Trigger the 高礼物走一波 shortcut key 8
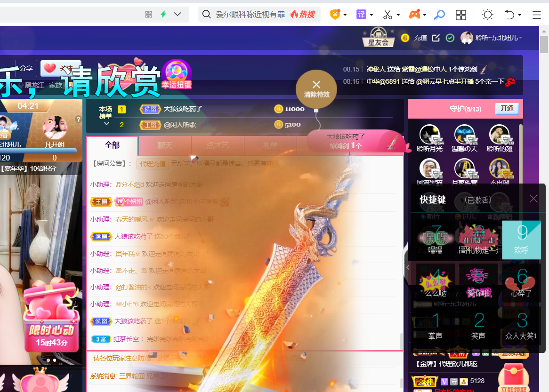This screenshot has height=392, width=549. pyautogui.click(x=478, y=240)
